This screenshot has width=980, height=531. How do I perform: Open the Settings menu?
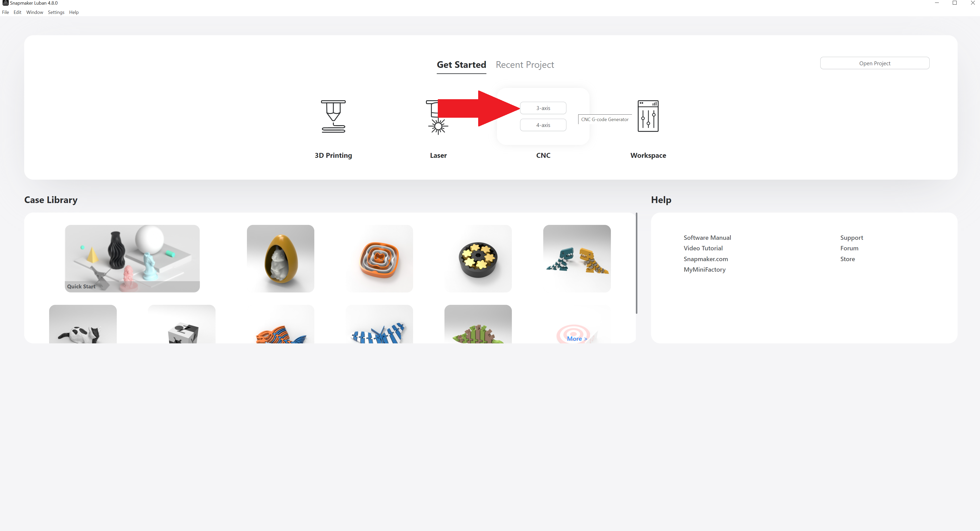coord(56,12)
